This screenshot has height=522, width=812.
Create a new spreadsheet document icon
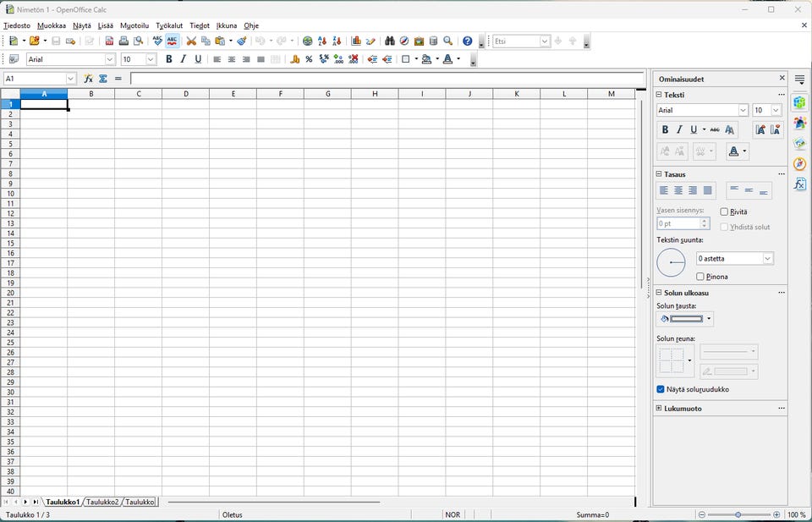(14, 41)
